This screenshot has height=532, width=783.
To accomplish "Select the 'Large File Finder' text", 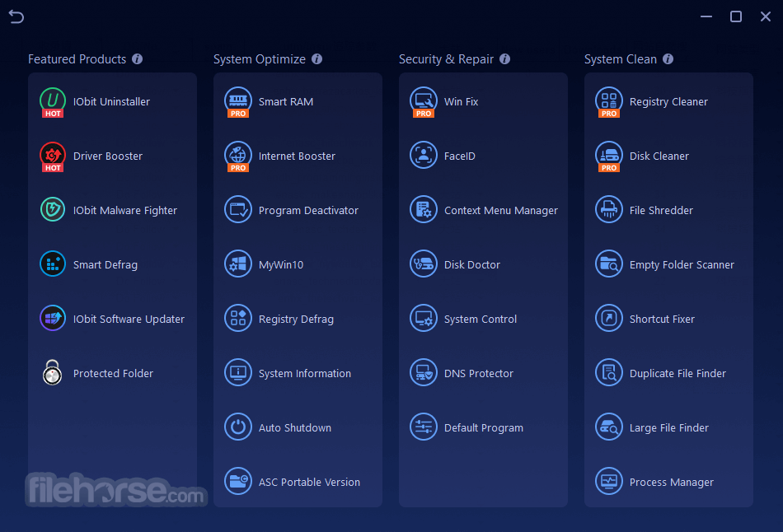I will pos(668,428).
